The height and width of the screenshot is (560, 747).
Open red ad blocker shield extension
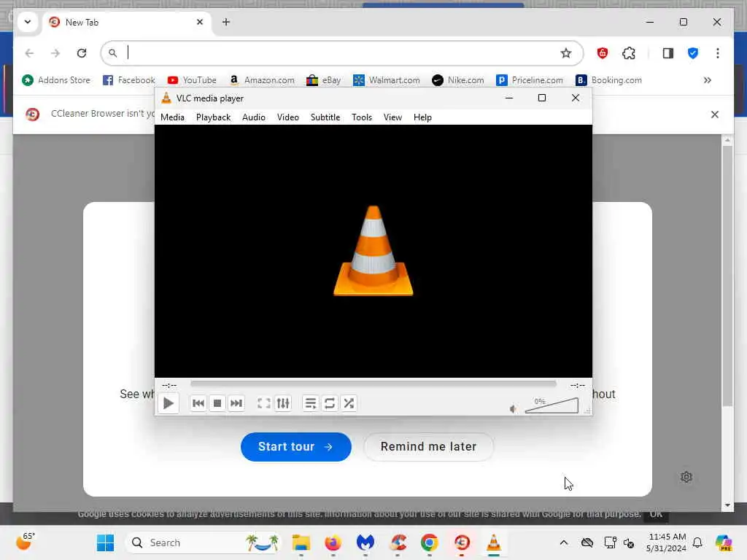coord(602,52)
